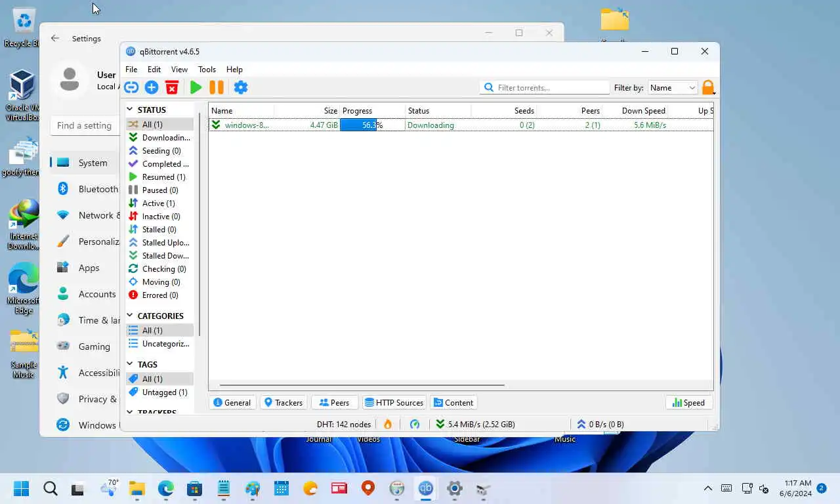The image size is (840, 504).
Task: Select the Completed status filter
Action: point(159,163)
